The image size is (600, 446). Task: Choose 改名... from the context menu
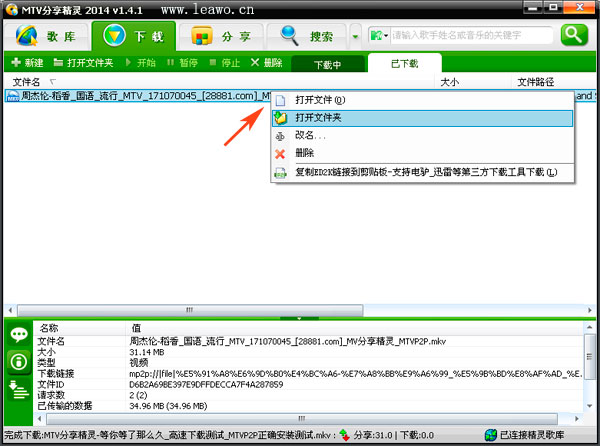[x=422, y=135]
